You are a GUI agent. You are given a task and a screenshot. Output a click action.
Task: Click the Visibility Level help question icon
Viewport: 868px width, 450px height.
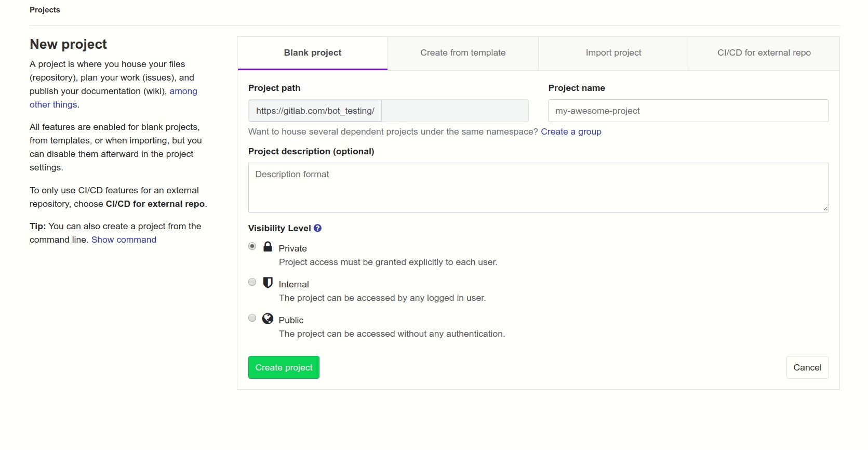click(317, 228)
